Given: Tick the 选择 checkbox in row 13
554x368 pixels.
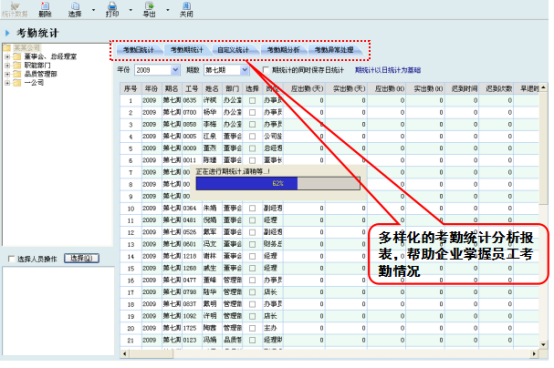Looking at the screenshot, I should [252, 244].
